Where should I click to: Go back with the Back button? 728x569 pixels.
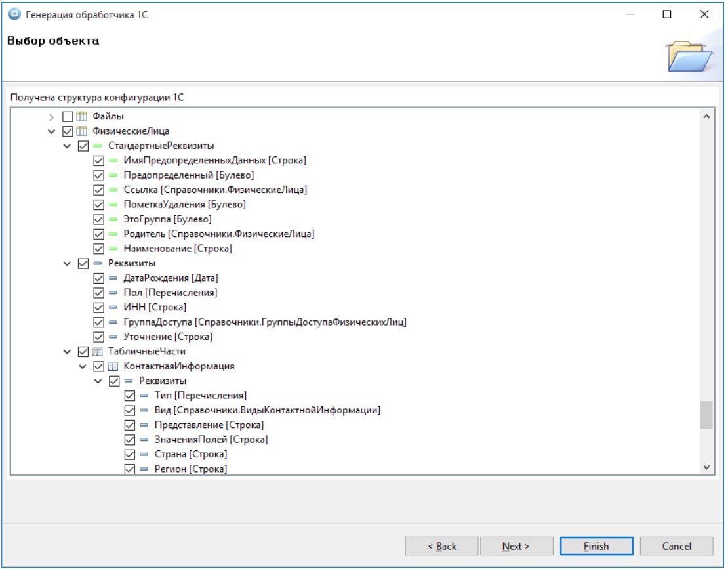(x=441, y=546)
